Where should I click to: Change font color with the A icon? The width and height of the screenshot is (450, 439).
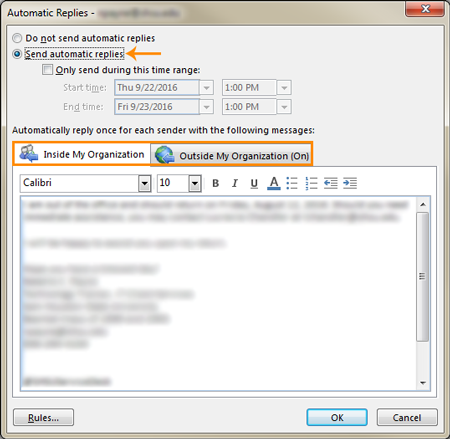274,183
